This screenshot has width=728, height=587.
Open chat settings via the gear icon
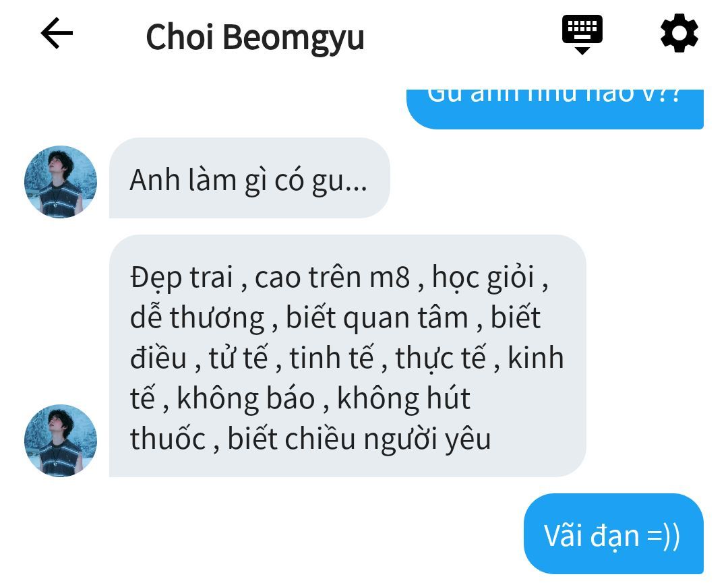(x=679, y=33)
